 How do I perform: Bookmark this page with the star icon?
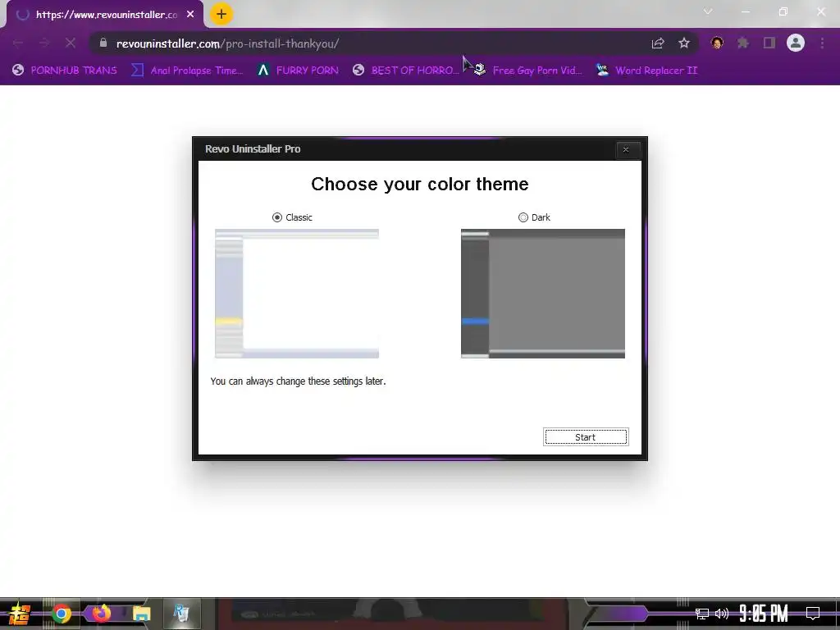click(x=684, y=43)
